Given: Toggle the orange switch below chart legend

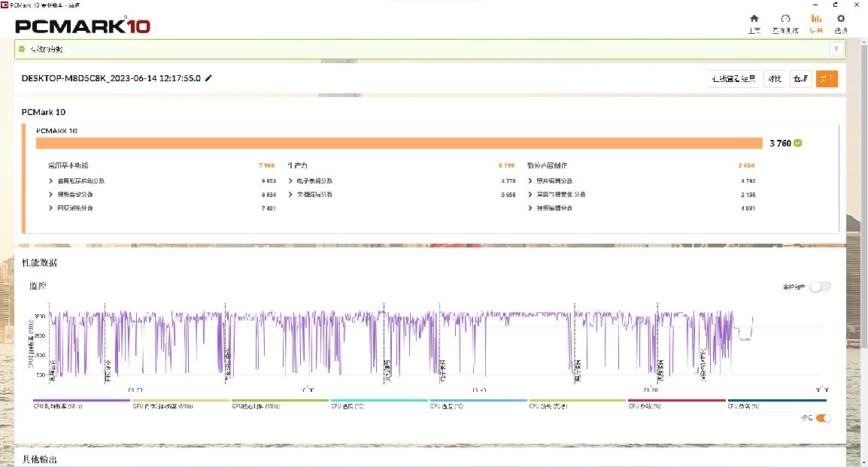Looking at the screenshot, I should 823,418.
